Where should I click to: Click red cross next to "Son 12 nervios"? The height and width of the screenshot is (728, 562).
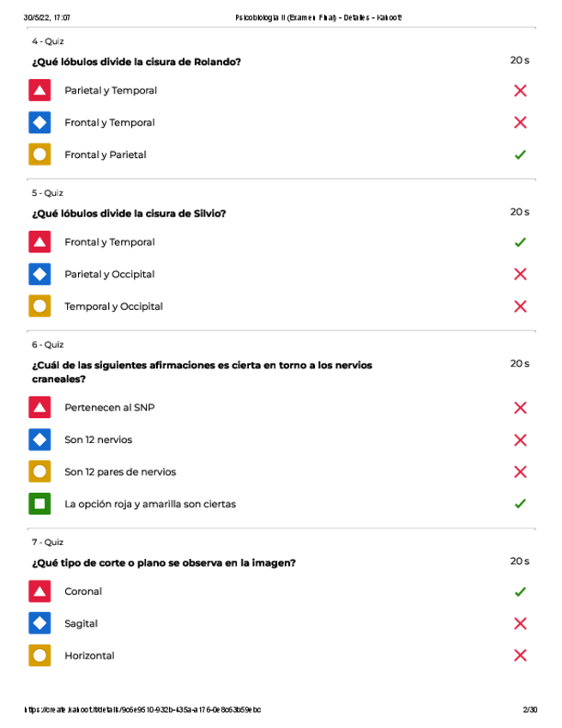click(519, 440)
